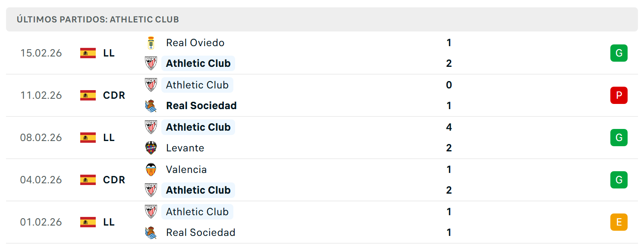Click Athletic Club crest in 15.02.26 match
Image resolution: width=644 pixels, height=251 pixels.
[x=151, y=63]
